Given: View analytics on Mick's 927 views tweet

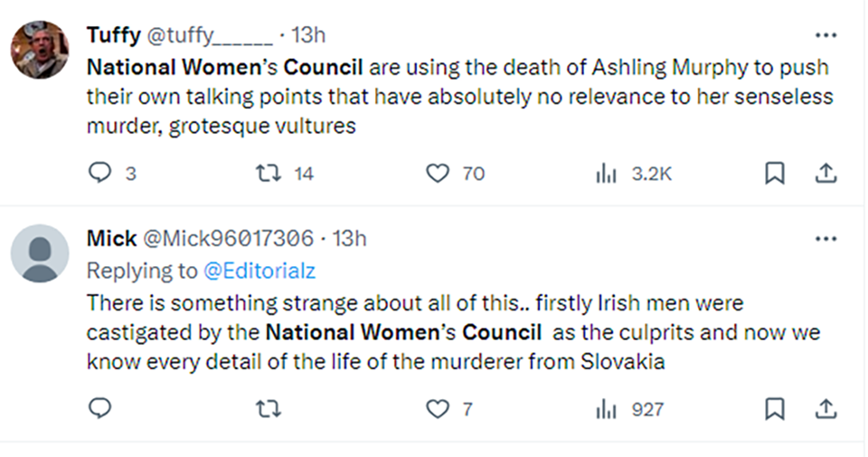Looking at the screenshot, I should [606, 409].
